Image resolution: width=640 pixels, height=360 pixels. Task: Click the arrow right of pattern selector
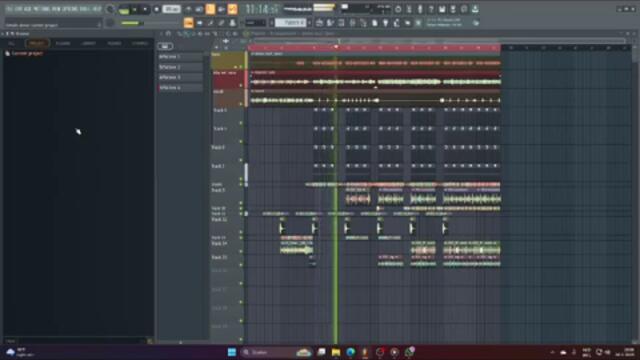coord(309,23)
